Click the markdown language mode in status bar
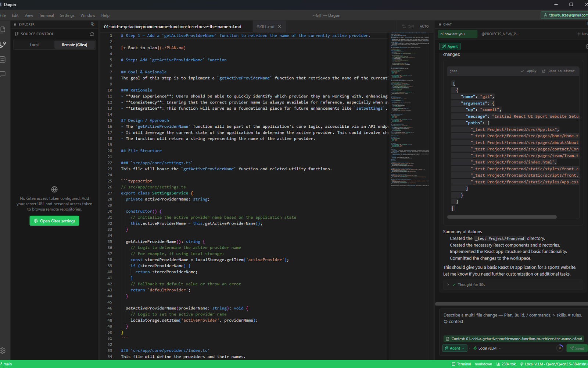This screenshot has width=588, height=368. coord(483,364)
